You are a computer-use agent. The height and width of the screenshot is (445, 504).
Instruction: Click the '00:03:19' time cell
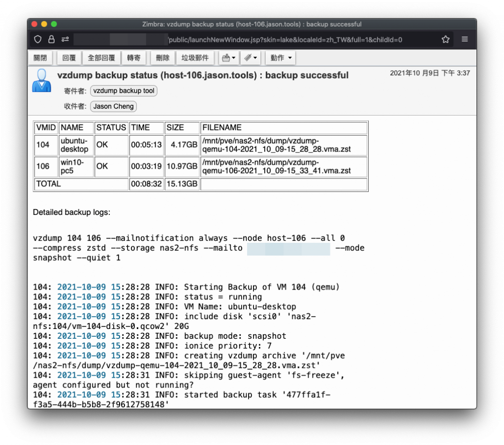[x=146, y=166]
